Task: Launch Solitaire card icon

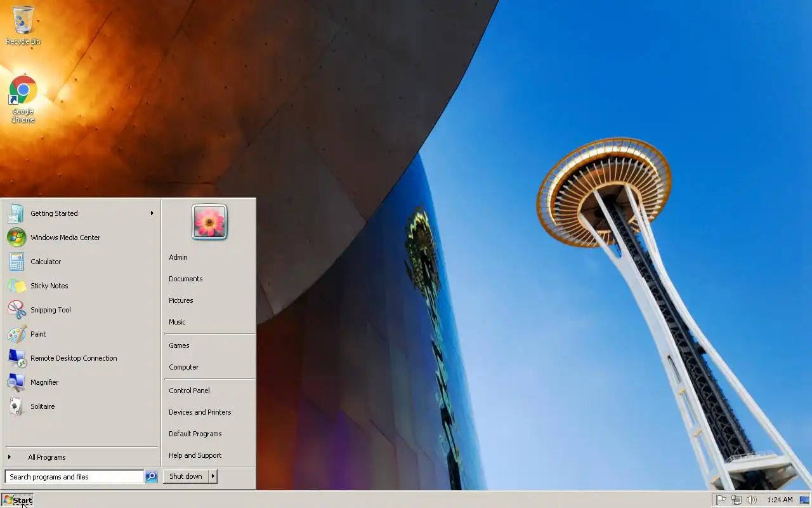Action: coord(16,406)
